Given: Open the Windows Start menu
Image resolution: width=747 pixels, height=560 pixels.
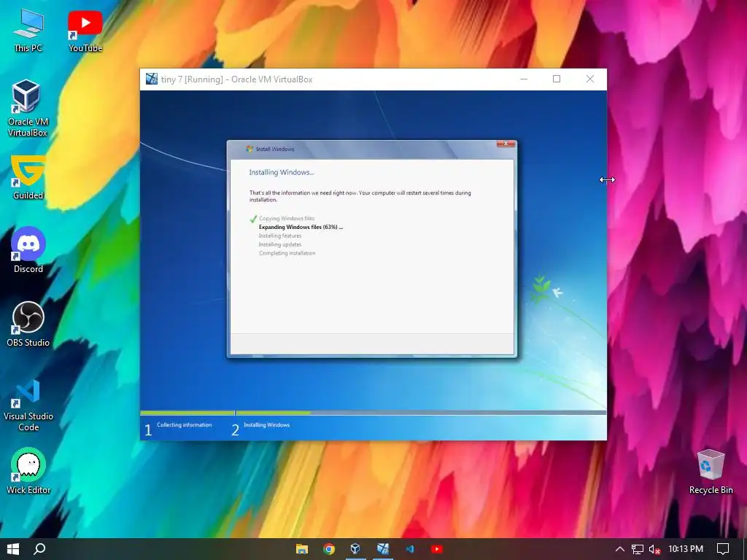Looking at the screenshot, I should coord(13,549).
